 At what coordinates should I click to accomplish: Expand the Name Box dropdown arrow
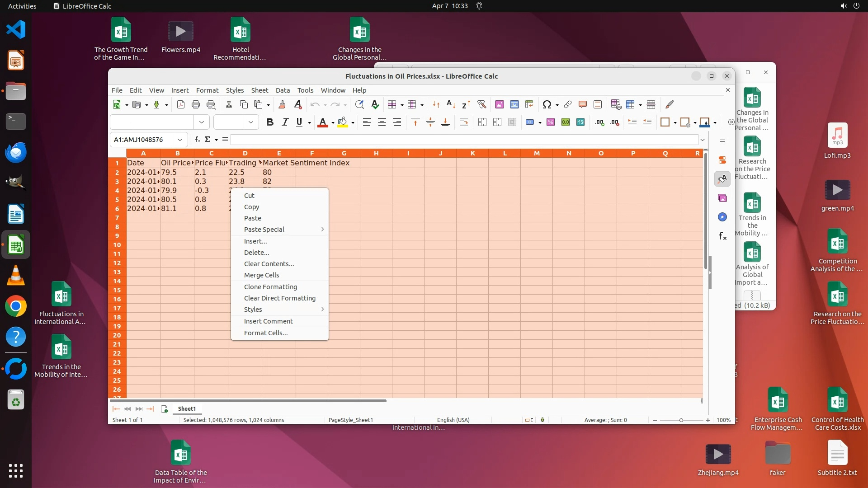pyautogui.click(x=180, y=140)
